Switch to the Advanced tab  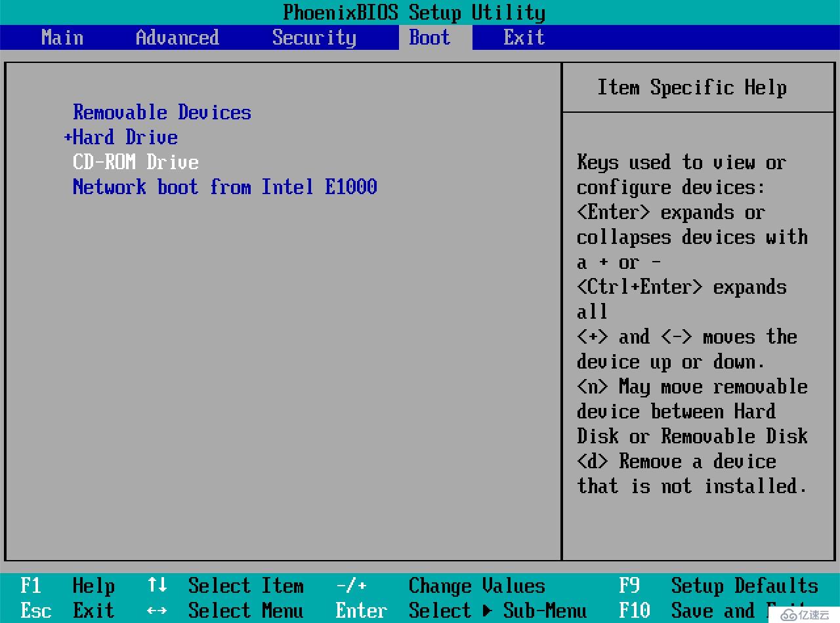click(177, 37)
